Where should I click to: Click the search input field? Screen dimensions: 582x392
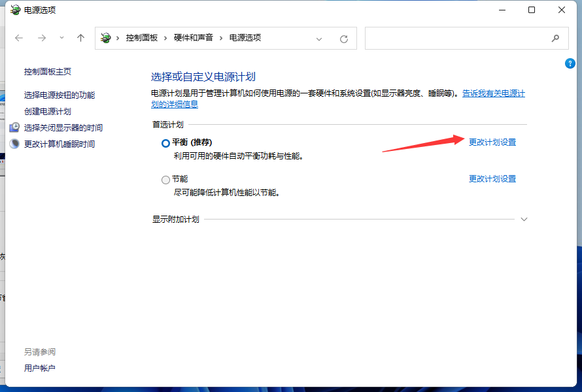tap(458, 39)
